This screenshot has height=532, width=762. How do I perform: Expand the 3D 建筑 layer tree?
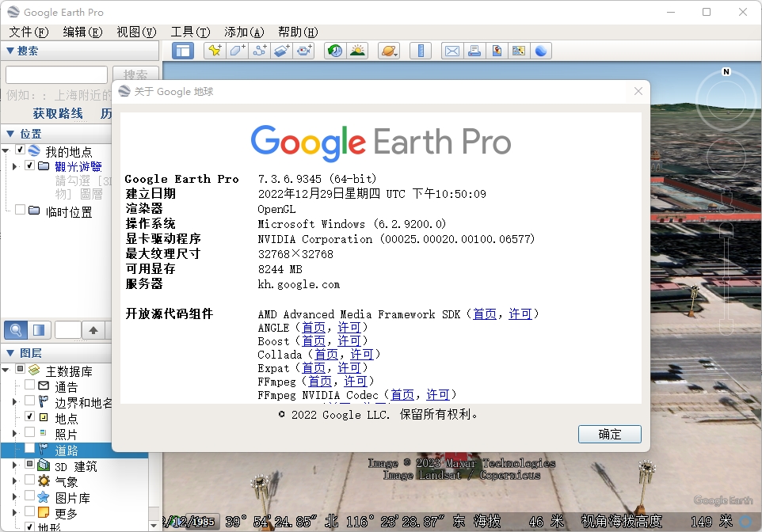click(14, 465)
